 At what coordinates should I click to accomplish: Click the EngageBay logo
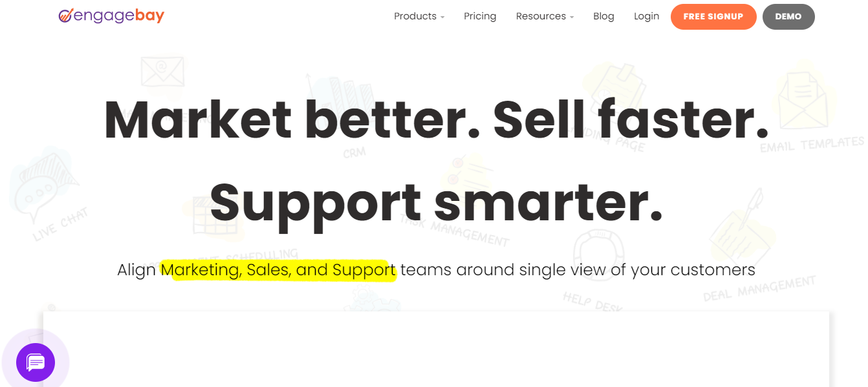click(111, 16)
